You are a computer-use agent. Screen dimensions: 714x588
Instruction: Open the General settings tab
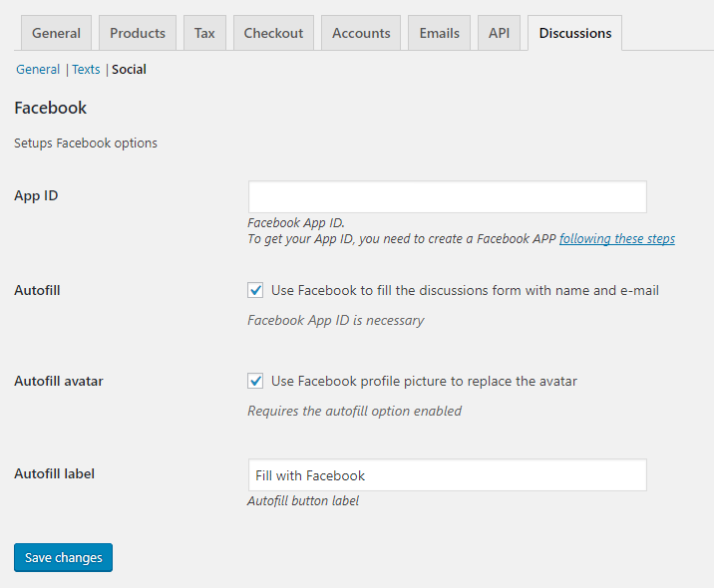click(x=56, y=33)
